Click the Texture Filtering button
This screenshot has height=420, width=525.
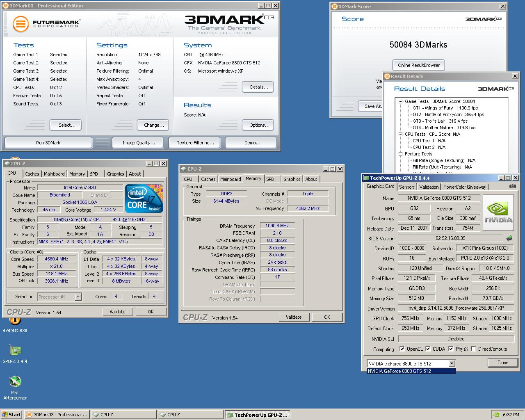coord(195,143)
